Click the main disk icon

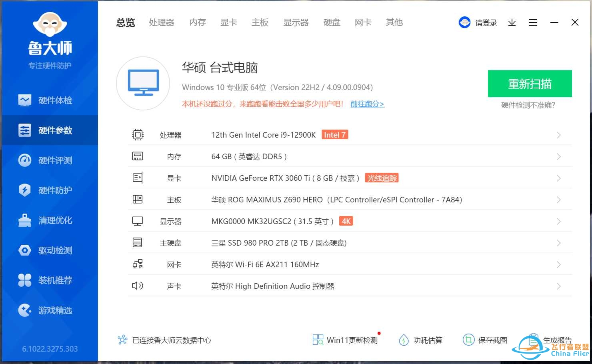tap(138, 242)
